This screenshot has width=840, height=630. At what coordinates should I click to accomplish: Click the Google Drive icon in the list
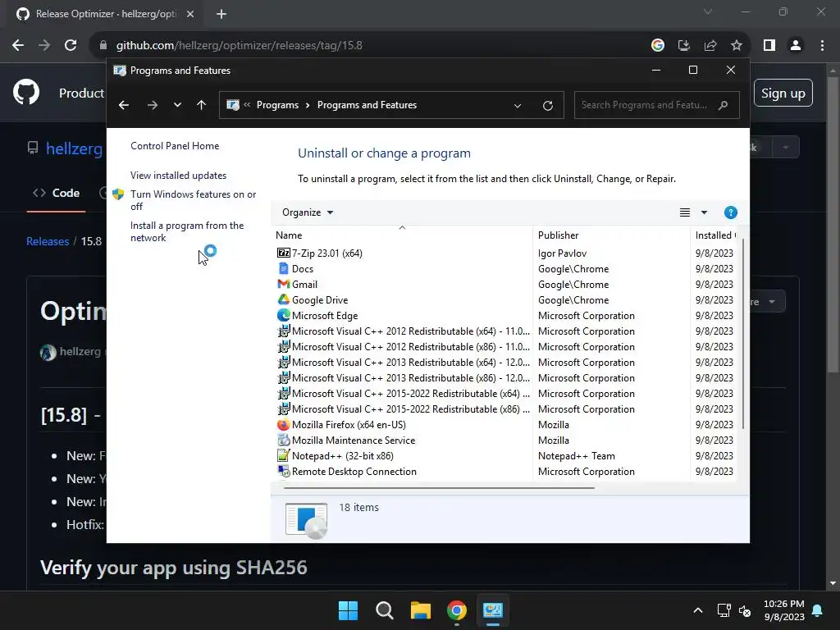tap(283, 299)
